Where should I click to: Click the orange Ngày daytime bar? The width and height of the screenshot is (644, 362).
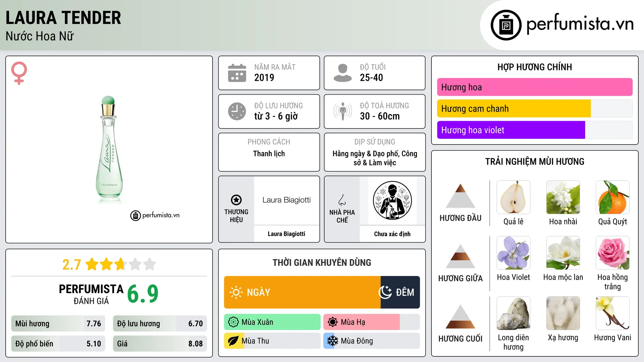click(302, 292)
